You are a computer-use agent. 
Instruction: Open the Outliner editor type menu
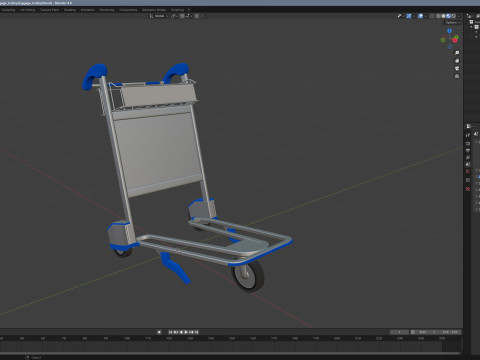click(470, 16)
